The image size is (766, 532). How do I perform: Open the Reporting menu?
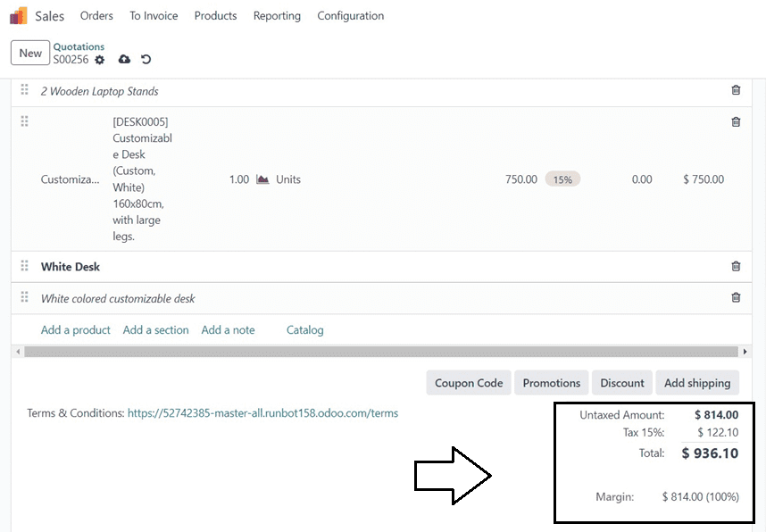pyautogui.click(x=277, y=15)
